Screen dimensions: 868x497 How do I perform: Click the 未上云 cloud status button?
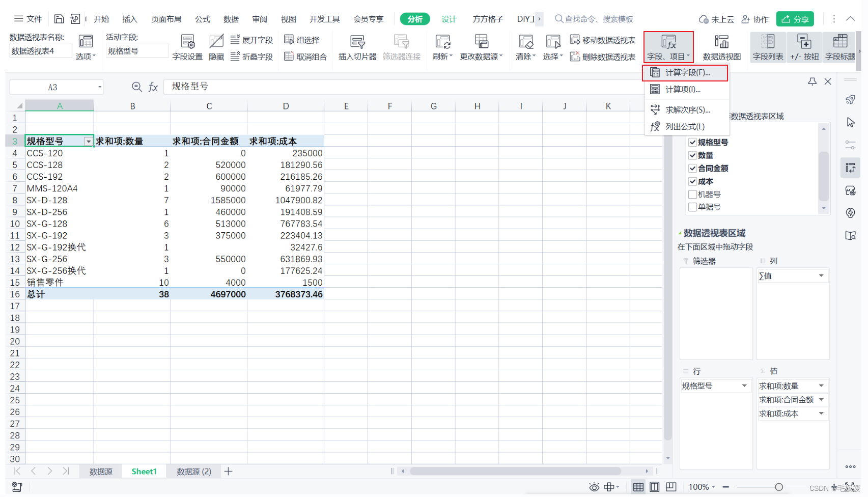[x=716, y=19]
